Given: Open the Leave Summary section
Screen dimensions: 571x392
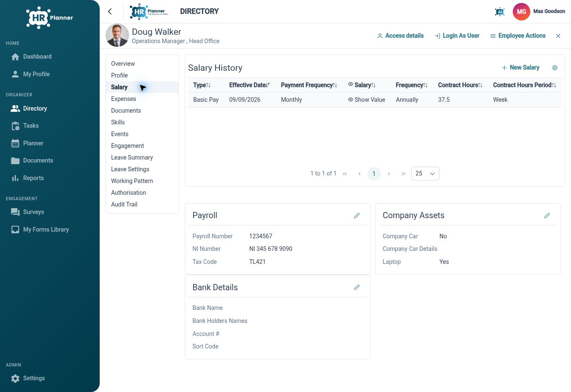Looking at the screenshot, I should [142, 157].
